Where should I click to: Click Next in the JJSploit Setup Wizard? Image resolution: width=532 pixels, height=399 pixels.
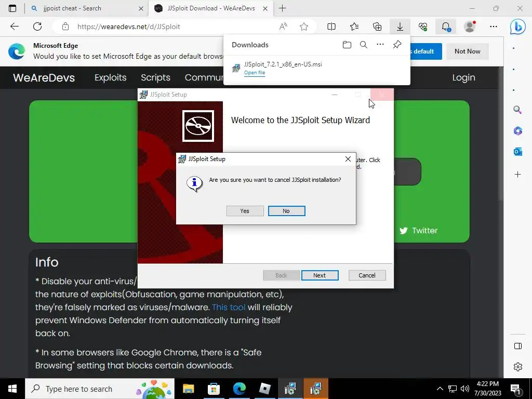click(320, 275)
